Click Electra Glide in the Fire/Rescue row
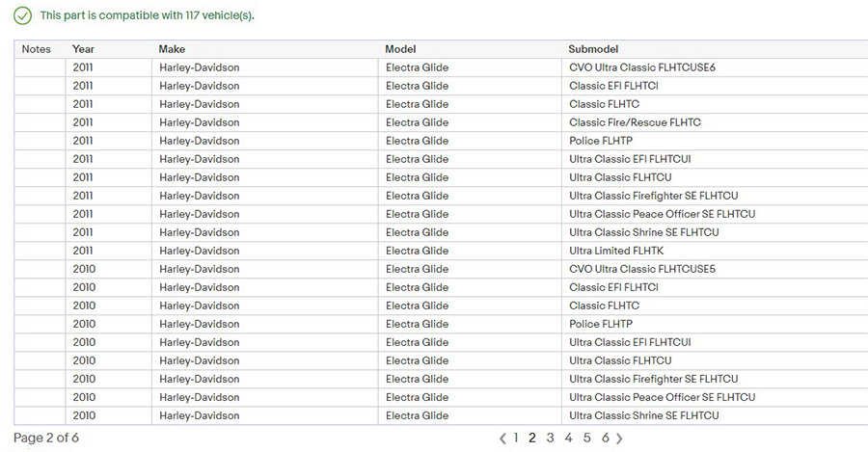The width and height of the screenshot is (868, 452). [x=417, y=122]
